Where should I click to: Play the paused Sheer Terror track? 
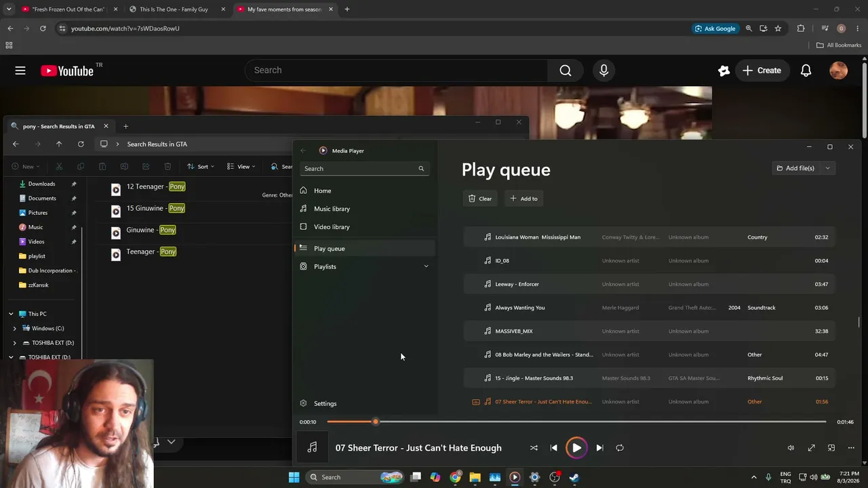pyautogui.click(x=576, y=448)
